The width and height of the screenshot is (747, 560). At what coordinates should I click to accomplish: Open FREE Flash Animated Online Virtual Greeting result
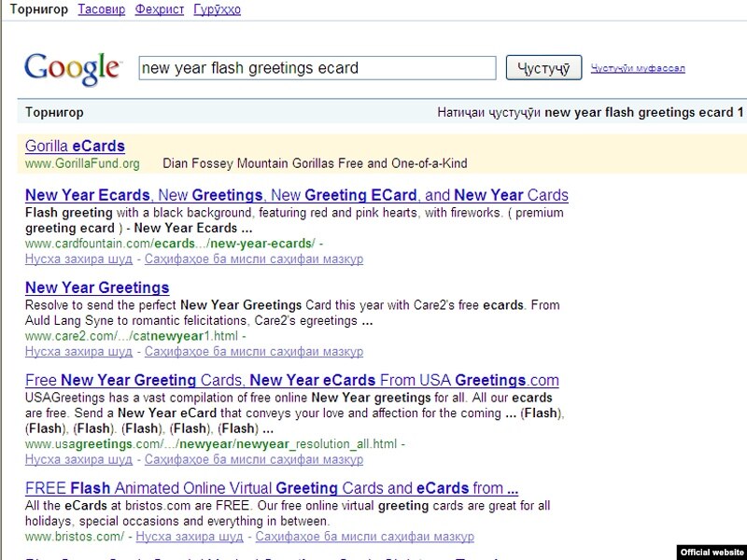pyautogui.click(x=272, y=488)
